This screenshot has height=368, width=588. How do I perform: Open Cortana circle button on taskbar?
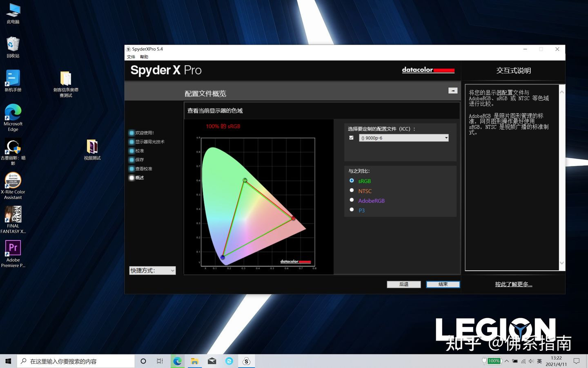coord(143,361)
